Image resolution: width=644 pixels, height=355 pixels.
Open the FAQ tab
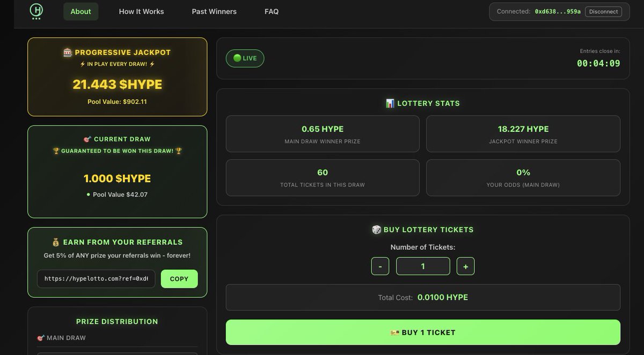272,11
